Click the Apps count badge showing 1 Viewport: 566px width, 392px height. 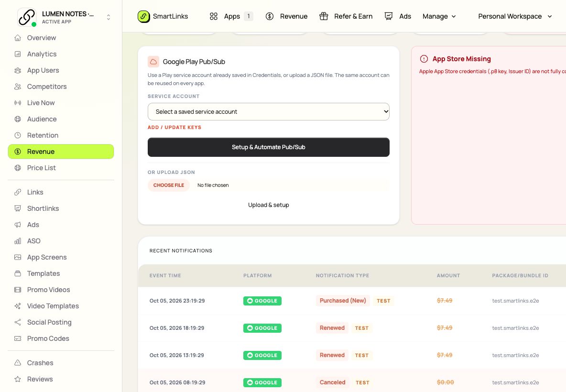tap(249, 17)
